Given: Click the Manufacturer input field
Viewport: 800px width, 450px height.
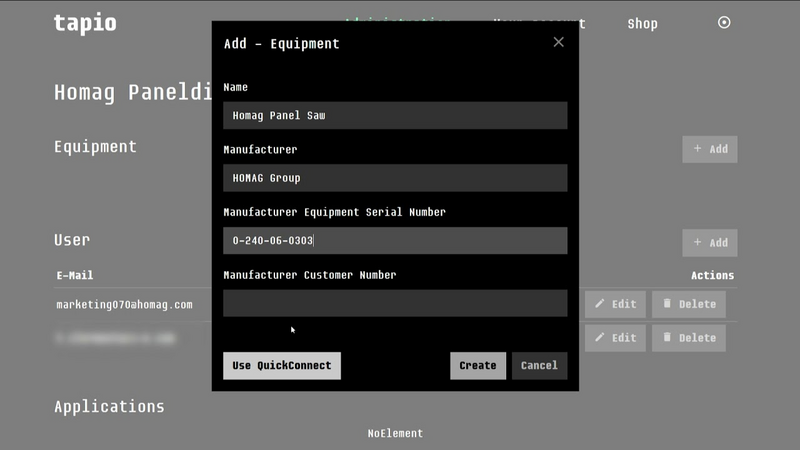Looking at the screenshot, I should click(395, 178).
